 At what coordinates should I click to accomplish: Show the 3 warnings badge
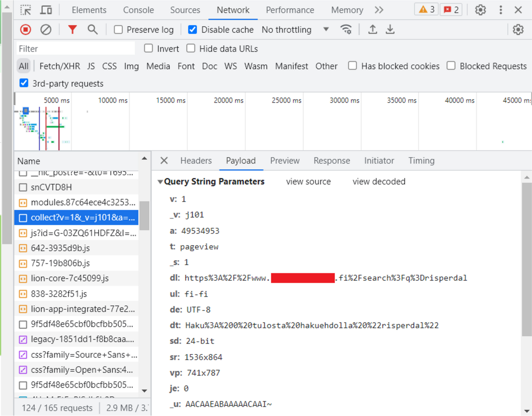426,10
